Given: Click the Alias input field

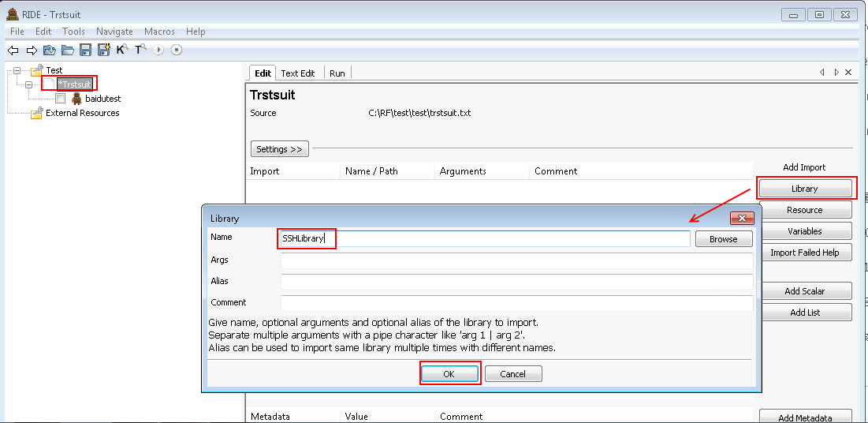Looking at the screenshot, I should (x=517, y=282).
